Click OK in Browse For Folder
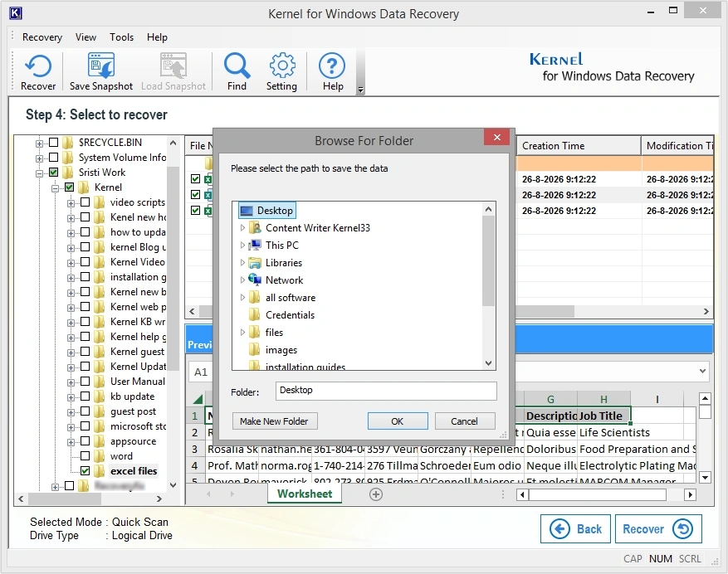This screenshot has height=574, width=728. [398, 421]
